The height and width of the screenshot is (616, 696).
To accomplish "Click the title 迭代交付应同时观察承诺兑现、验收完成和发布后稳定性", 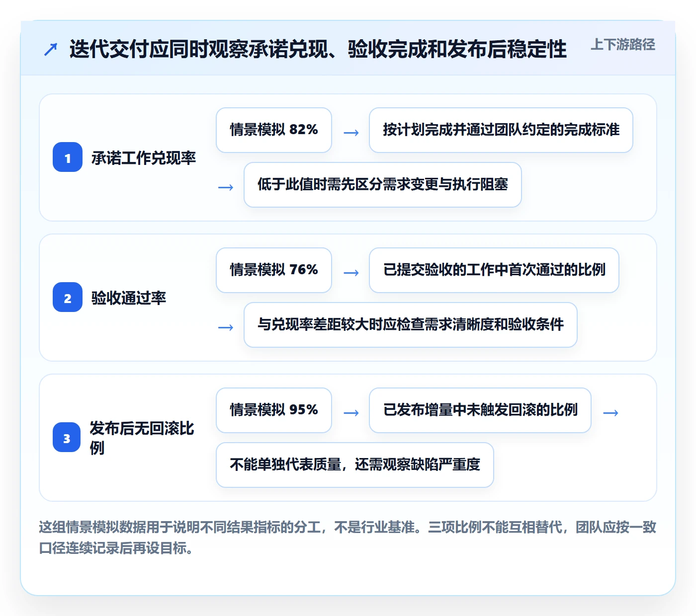I will (318, 49).
